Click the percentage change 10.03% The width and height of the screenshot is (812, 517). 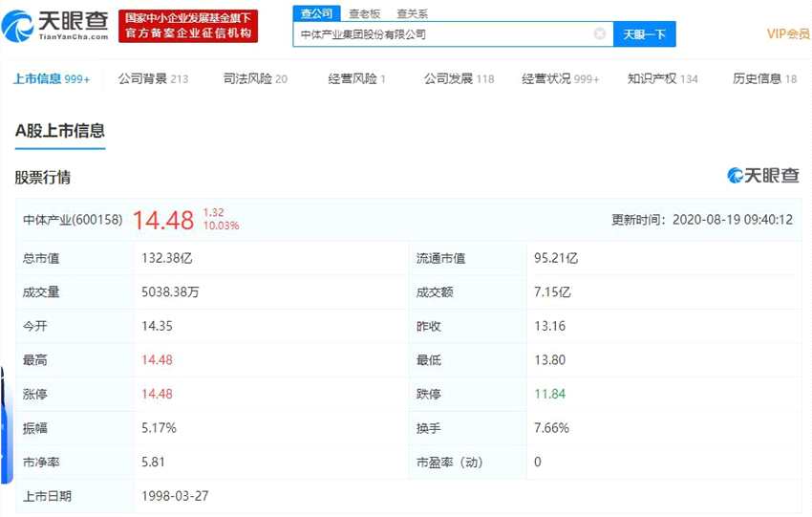click(x=221, y=226)
